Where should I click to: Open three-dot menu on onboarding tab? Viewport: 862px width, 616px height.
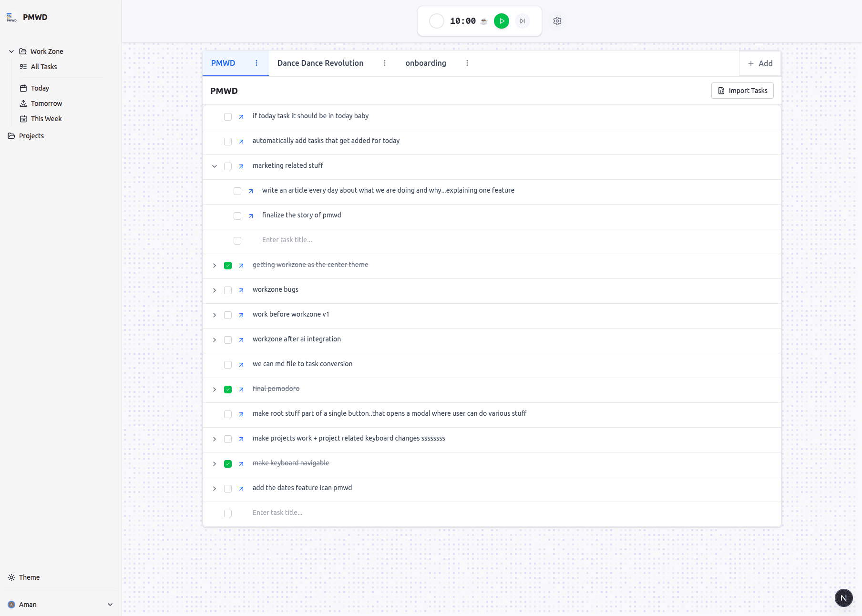coord(467,63)
